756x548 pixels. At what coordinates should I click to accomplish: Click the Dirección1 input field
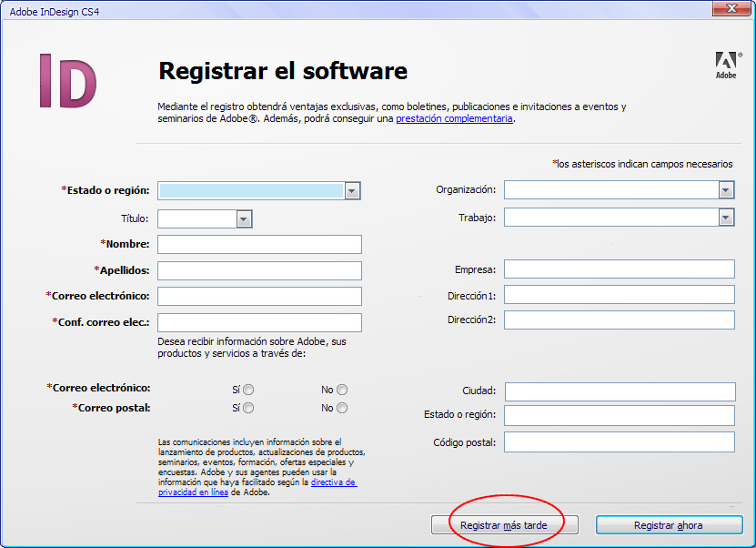(620, 295)
